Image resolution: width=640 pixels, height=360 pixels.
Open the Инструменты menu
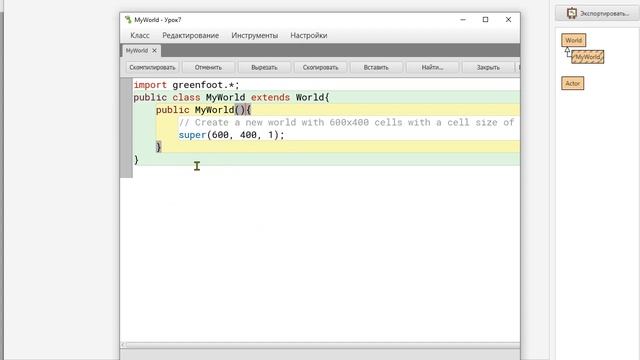pyautogui.click(x=255, y=36)
